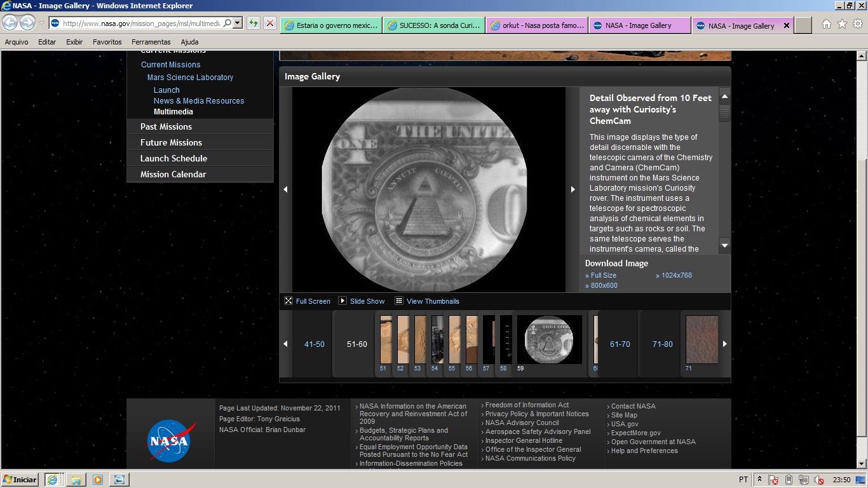This screenshot has width=868, height=488.
Task: Click the View Thumbnails grid icon
Action: point(399,301)
